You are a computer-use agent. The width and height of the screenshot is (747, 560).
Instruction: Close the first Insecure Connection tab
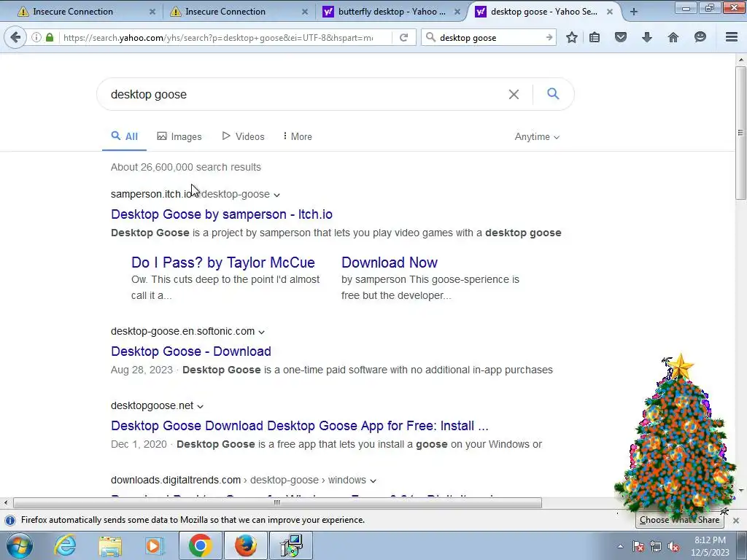point(152,12)
